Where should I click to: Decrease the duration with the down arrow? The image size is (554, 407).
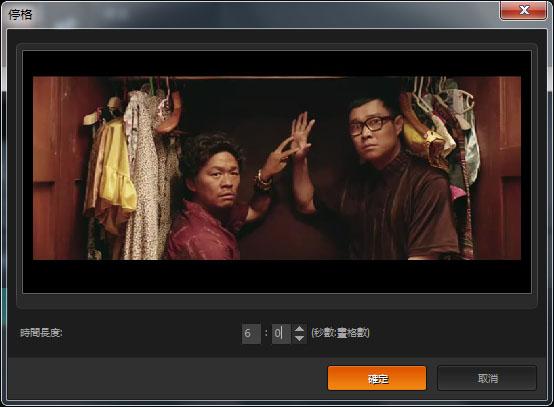pyautogui.click(x=299, y=338)
